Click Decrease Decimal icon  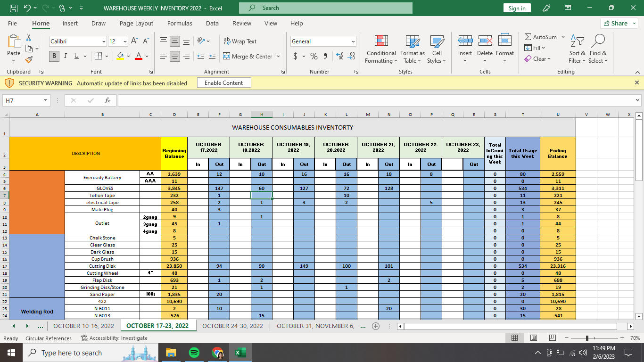351,57
